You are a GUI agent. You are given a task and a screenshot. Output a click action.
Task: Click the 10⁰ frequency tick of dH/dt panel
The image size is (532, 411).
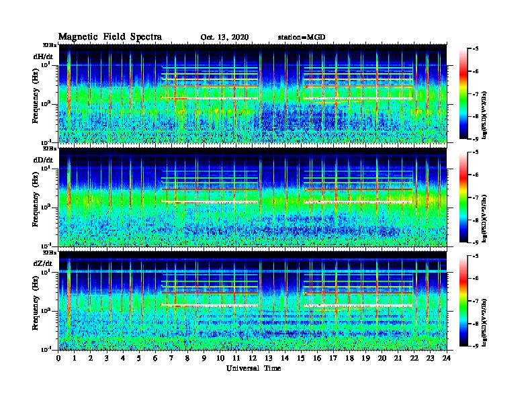[x=46, y=104]
